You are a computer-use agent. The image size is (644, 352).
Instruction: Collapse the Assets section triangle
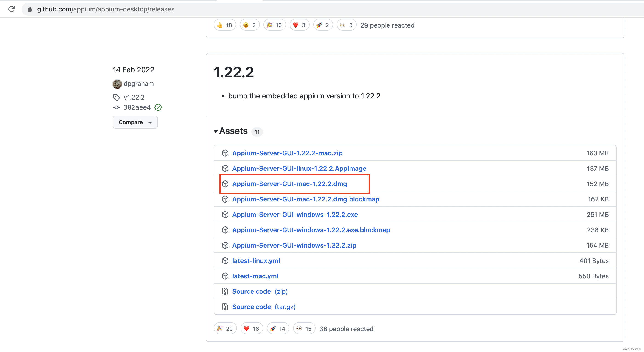click(x=216, y=131)
